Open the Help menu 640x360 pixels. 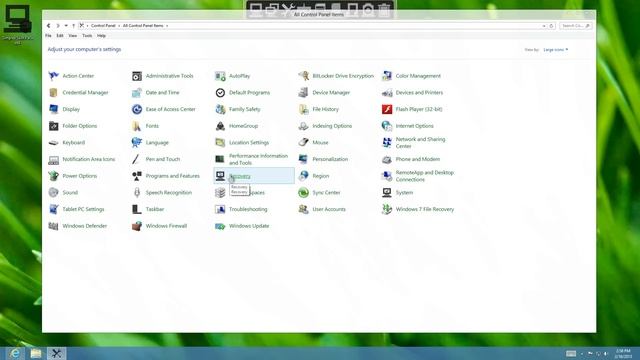click(x=101, y=36)
